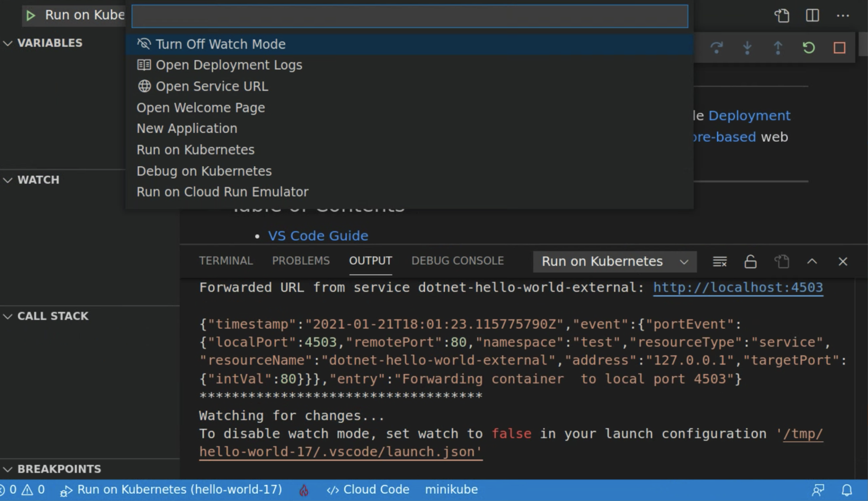868x501 pixels.
Task: Click the book icon beside Deployment Logs
Action: pos(144,65)
